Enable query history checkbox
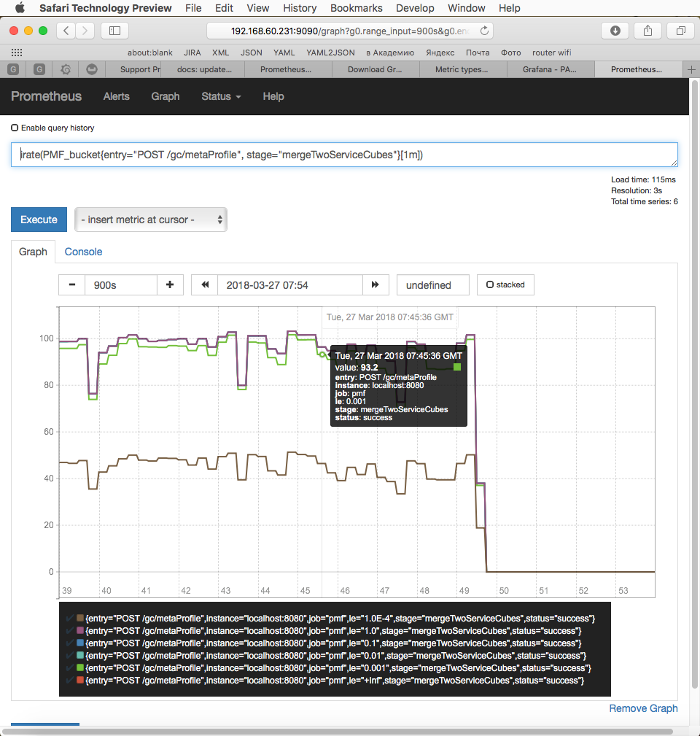 (15, 128)
